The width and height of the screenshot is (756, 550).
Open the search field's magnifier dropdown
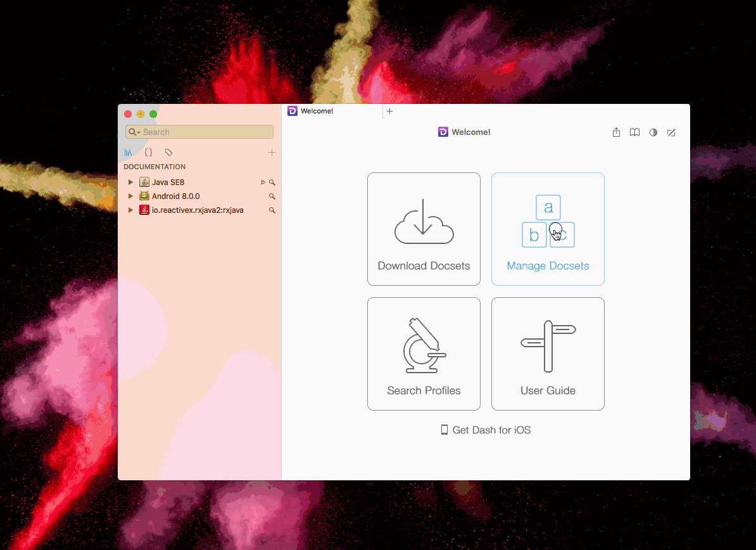[x=134, y=132]
